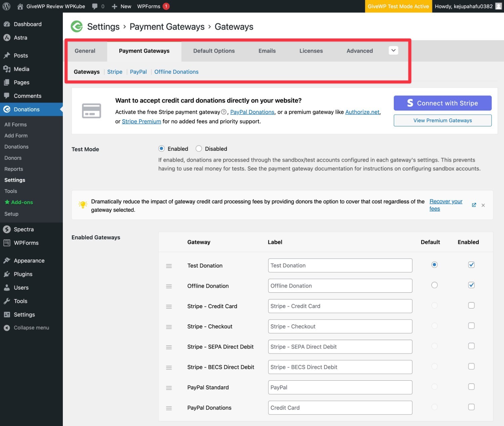Switch to the Default Options tab
This screenshot has width=504, height=426.
tap(214, 51)
